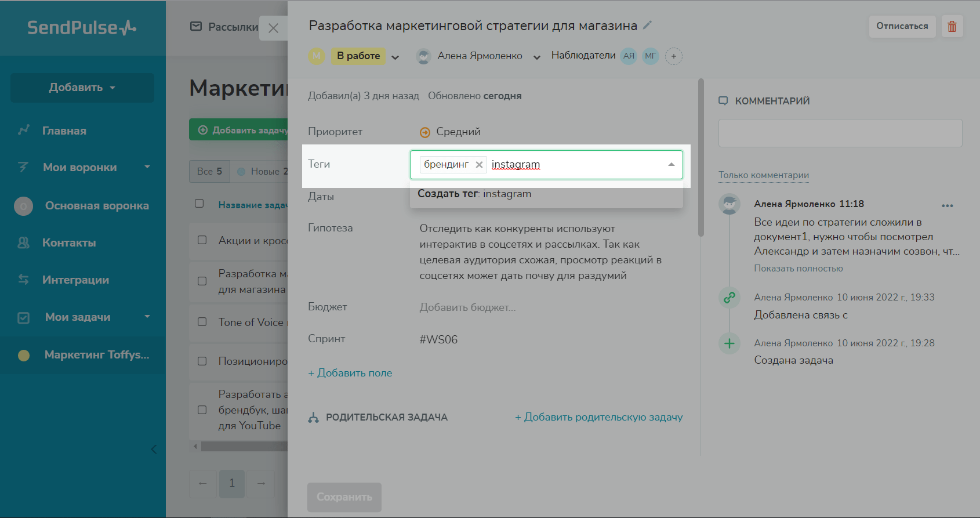Check the Акции и кросс task checkbox
The height and width of the screenshot is (518, 980).
202,240
